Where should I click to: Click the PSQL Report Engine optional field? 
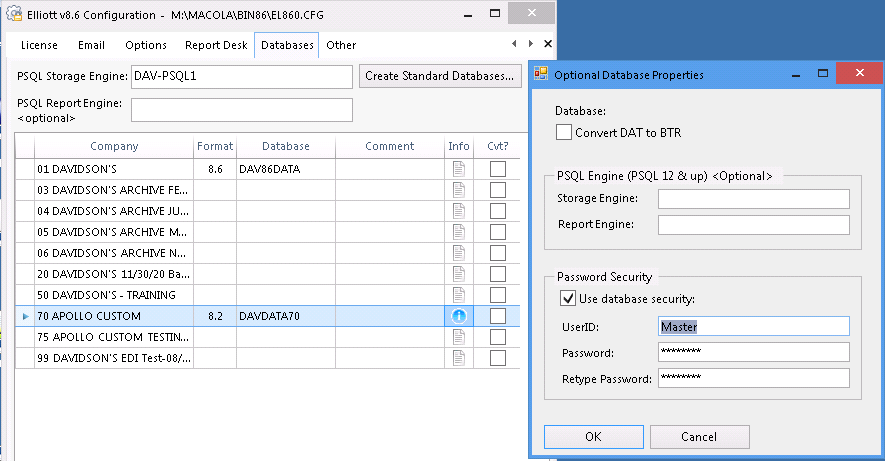242,110
